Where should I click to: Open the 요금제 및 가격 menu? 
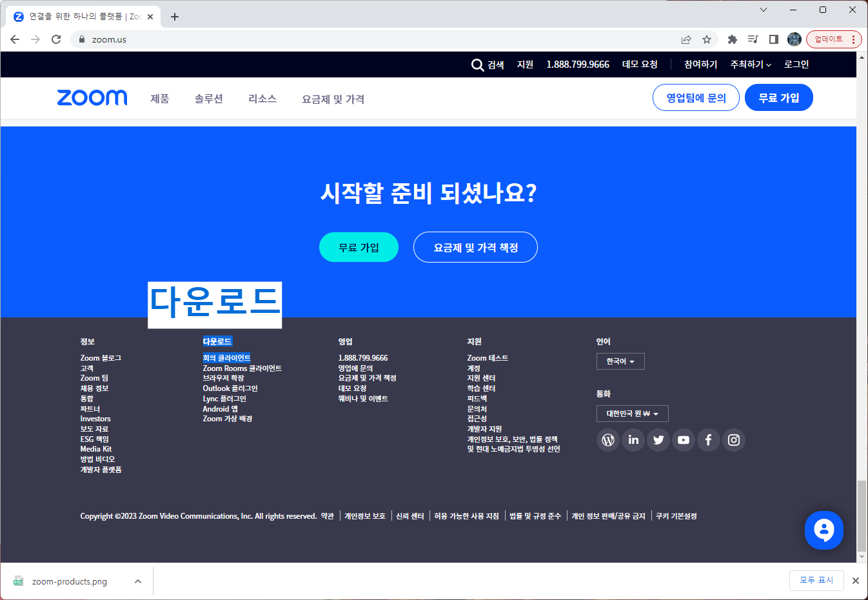tap(333, 99)
